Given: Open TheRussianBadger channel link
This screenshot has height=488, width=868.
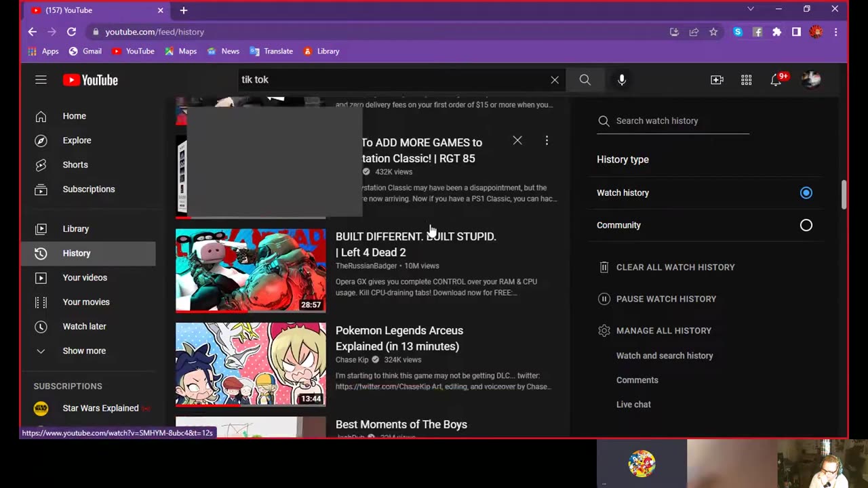Looking at the screenshot, I should point(366,266).
